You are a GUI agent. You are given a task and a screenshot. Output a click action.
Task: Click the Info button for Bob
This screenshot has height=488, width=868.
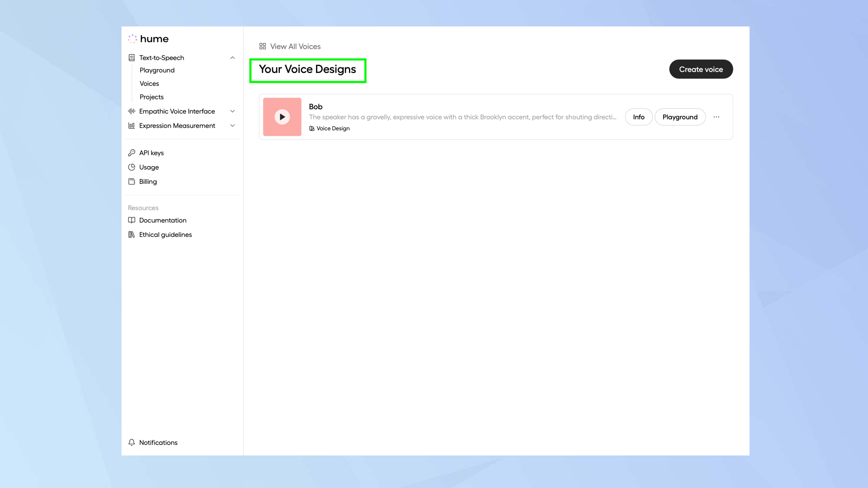[638, 117]
